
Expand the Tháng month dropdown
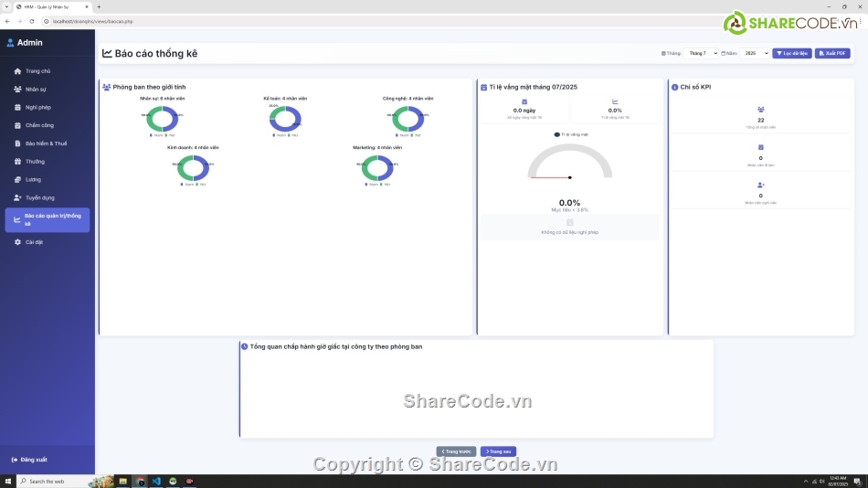coord(701,53)
